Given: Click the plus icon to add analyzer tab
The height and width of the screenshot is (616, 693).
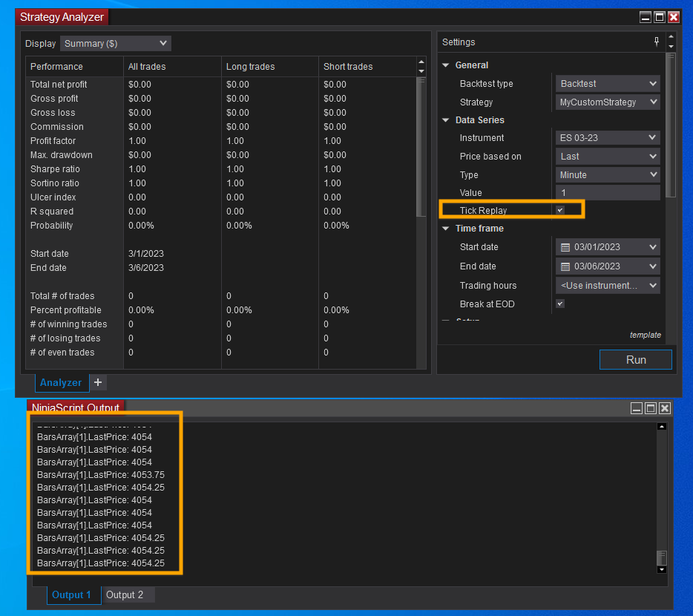Looking at the screenshot, I should 99,382.
